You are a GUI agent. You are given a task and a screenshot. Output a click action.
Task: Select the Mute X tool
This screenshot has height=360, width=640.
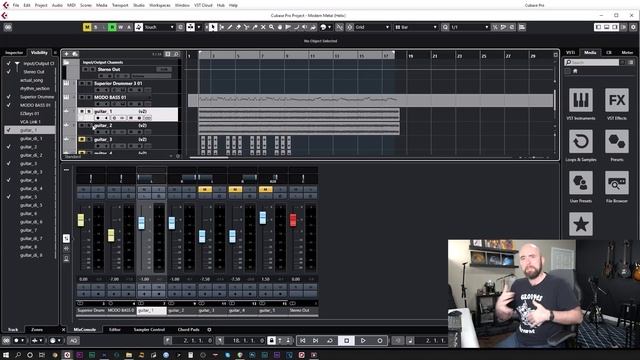coord(263,27)
